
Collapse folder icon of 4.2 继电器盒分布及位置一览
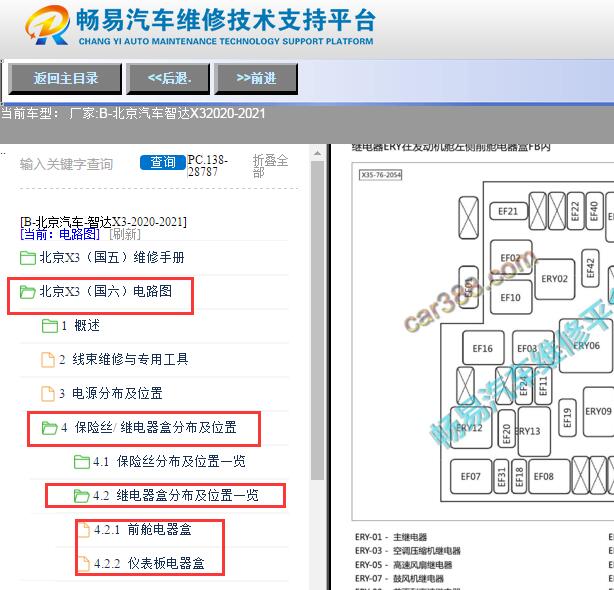point(82,496)
